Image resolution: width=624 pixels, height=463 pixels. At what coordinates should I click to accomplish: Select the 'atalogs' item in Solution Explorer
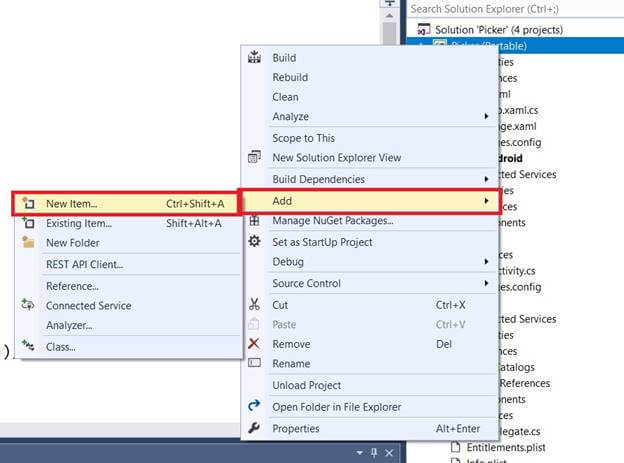(517, 367)
